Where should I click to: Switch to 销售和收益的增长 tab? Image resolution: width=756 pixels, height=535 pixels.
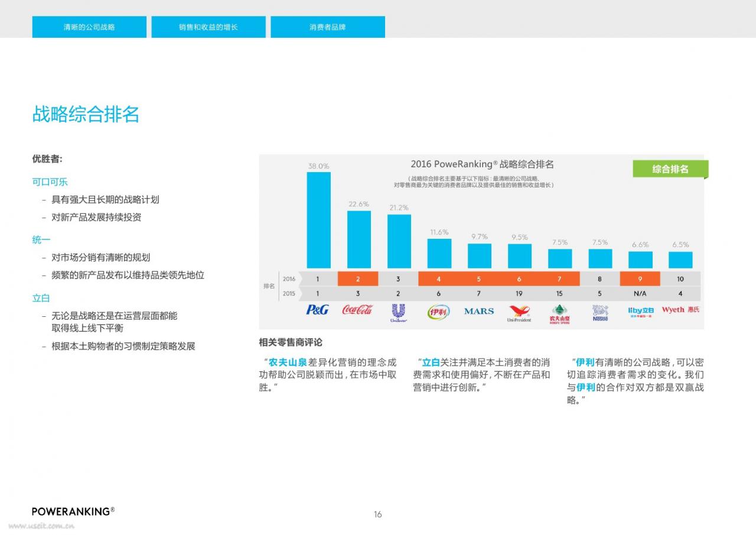point(208,27)
